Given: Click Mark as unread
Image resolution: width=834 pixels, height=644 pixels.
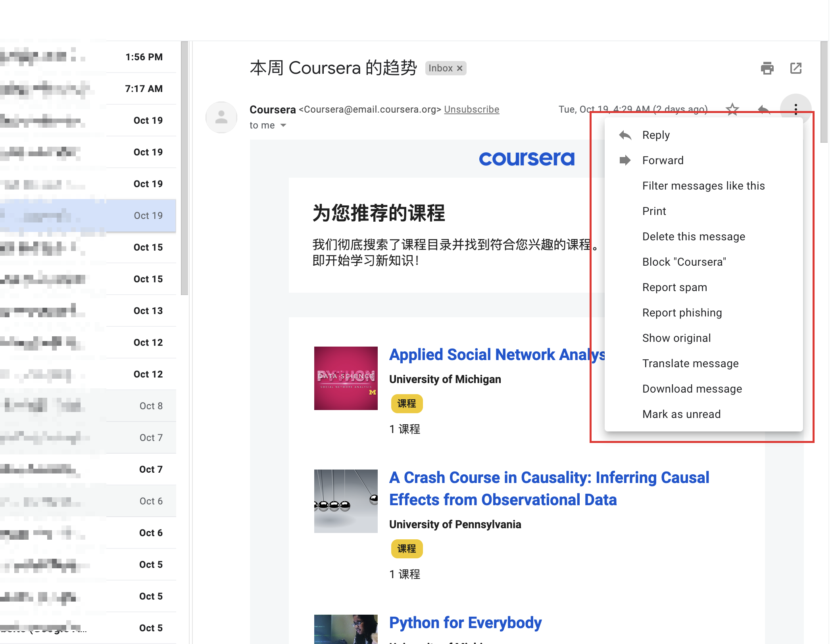Looking at the screenshot, I should tap(681, 414).
